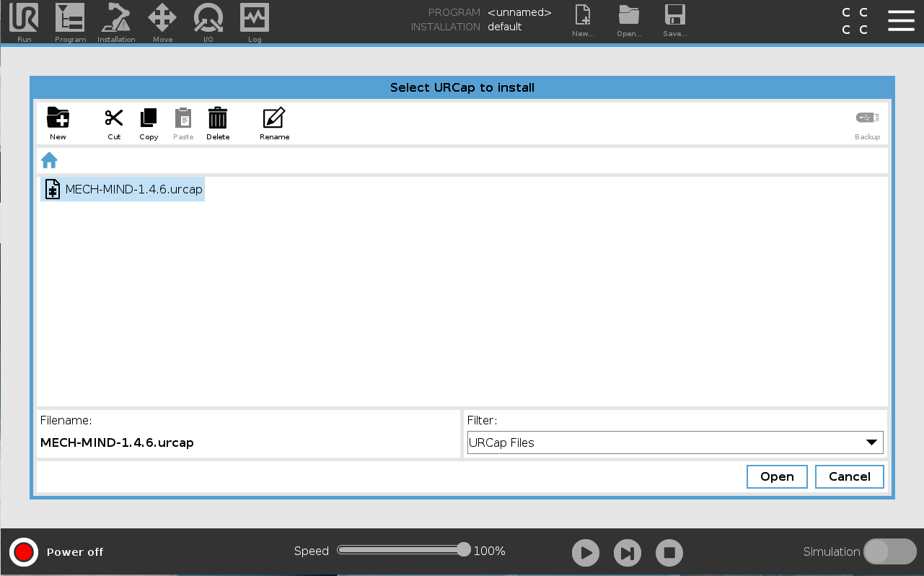Image resolution: width=924 pixels, height=576 pixels.
Task: Open the Installation tab
Action: click(116, 22)
